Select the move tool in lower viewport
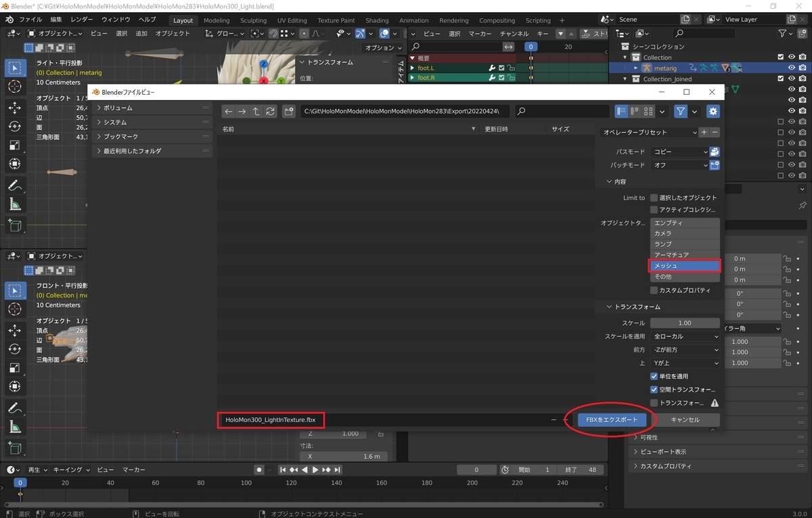Image resolution: width=812 pixels, height=518 pixels. coord(15,330)
